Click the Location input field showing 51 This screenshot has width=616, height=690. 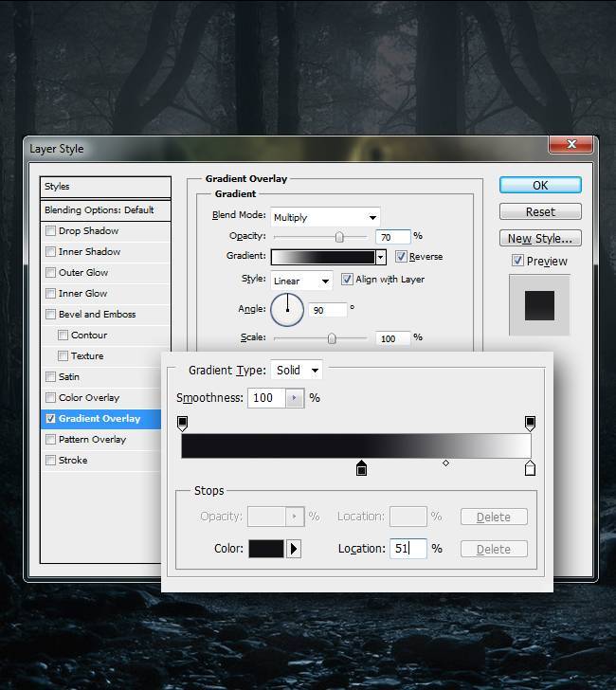pos(408,549)
